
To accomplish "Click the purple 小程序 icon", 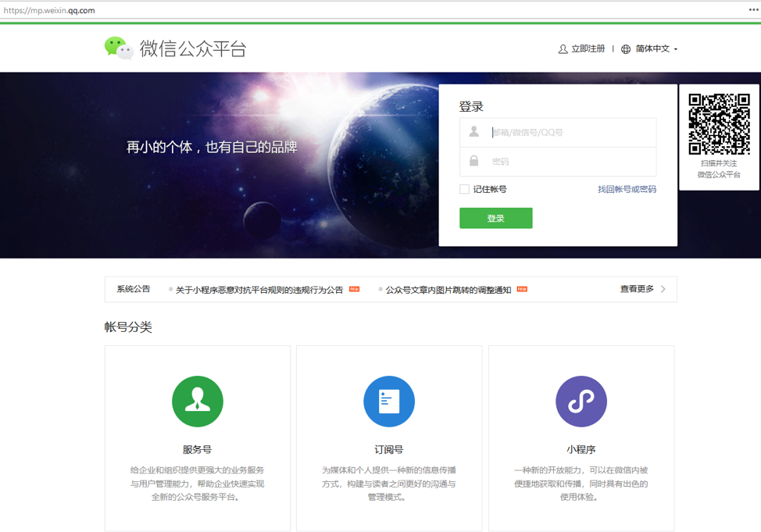I will [581, 402].
